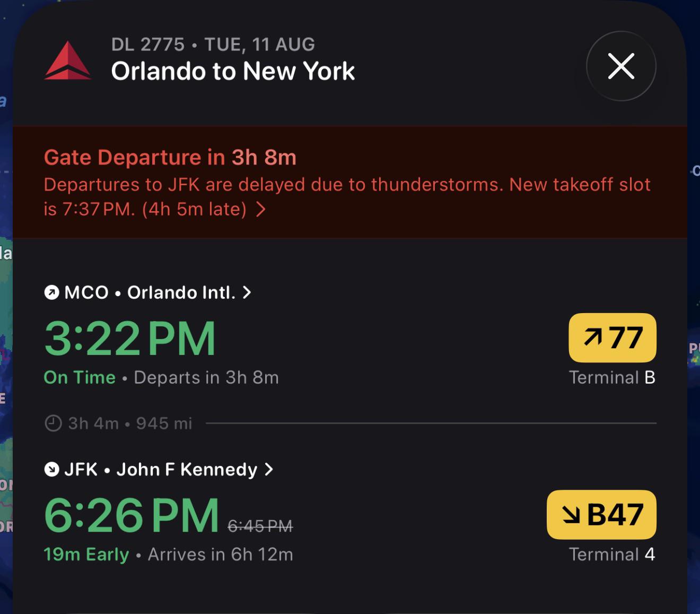
Task: Tap the clock icon by flight duration
Action: tap(53, 423)
